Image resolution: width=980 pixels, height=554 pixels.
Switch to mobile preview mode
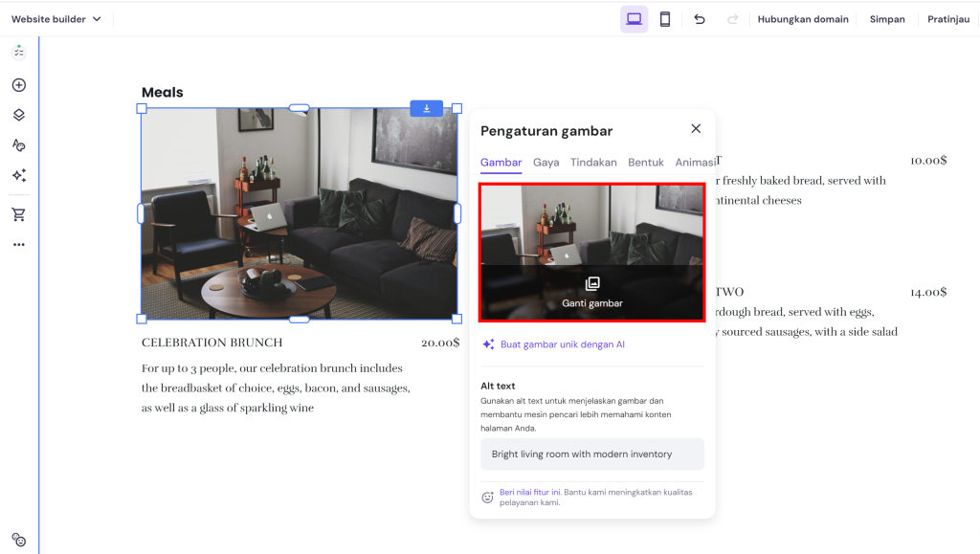666,18
